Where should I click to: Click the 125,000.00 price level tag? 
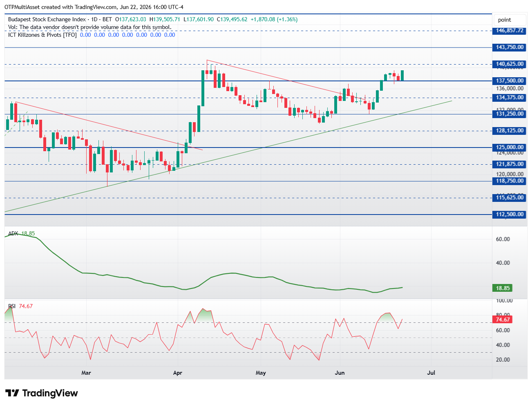coord(510,148)
